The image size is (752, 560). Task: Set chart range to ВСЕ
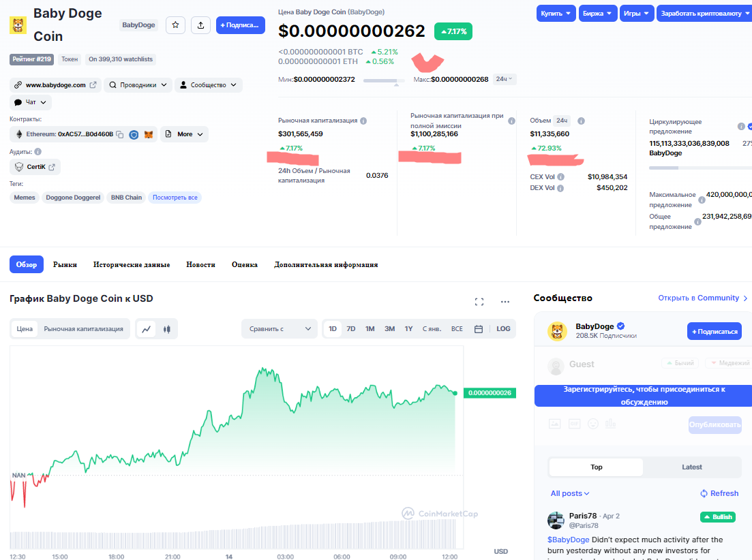click(x=457, y=329)
